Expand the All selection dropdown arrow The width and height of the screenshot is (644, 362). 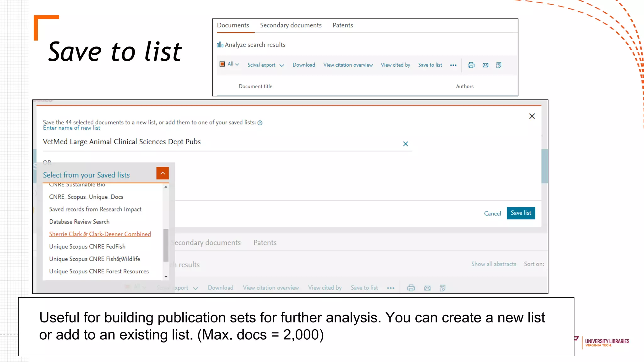point(237,64)
